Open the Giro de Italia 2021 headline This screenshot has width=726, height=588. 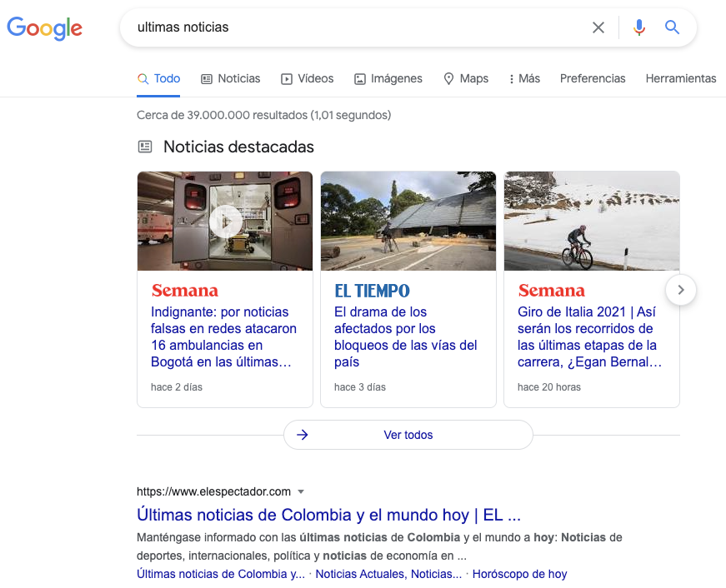click(589, 336)
